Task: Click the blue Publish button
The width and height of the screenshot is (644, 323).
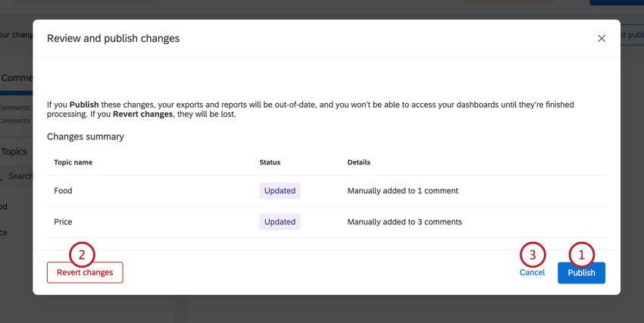Action: [581, 273]
